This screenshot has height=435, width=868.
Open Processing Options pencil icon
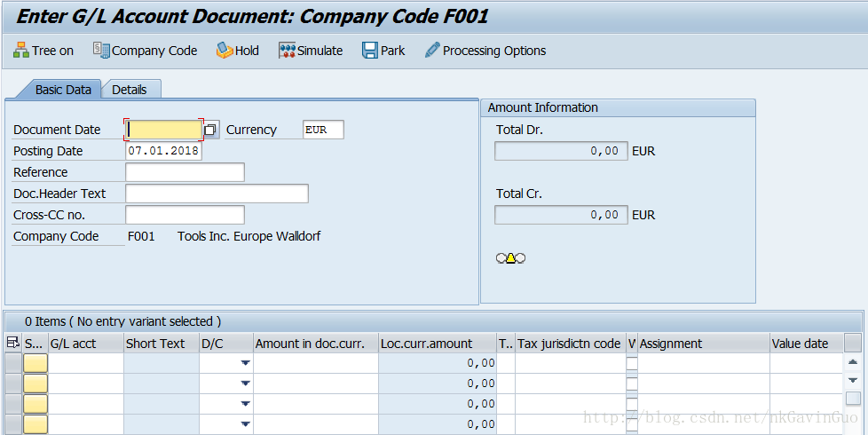click(432, 51)
